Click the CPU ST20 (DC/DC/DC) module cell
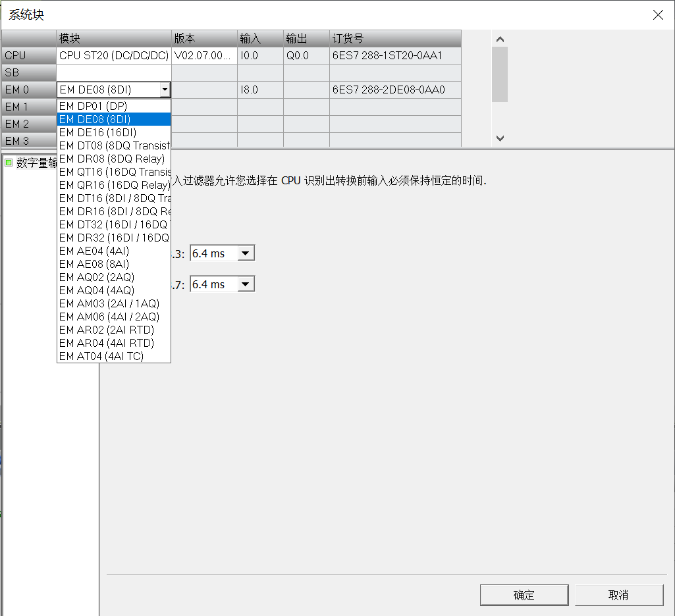The image size is (675, 616). 113,56
